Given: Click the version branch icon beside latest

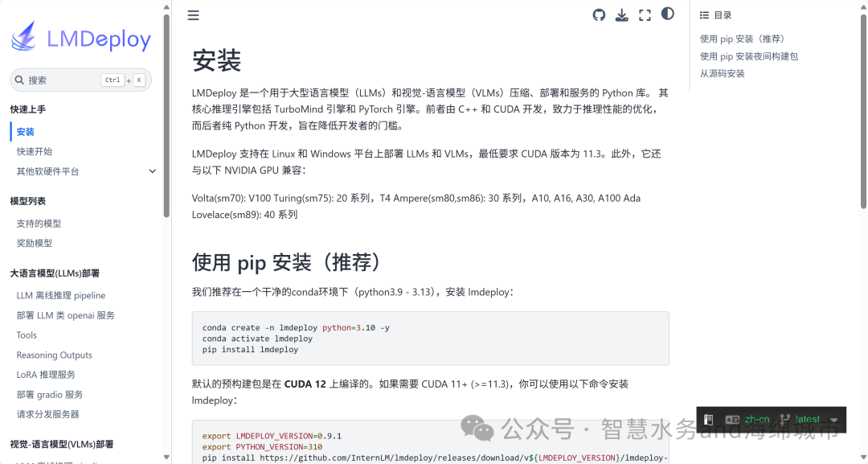Looking at the screenshot, I should tap(784, 419).
